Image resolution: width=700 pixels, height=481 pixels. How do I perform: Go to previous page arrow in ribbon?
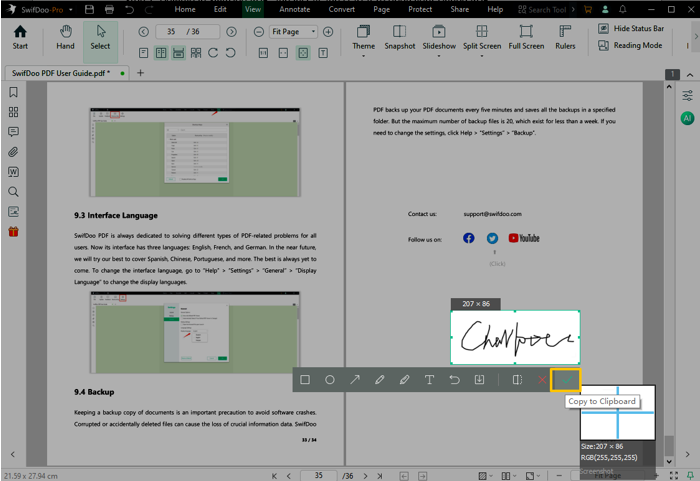(x=143, y=32)
